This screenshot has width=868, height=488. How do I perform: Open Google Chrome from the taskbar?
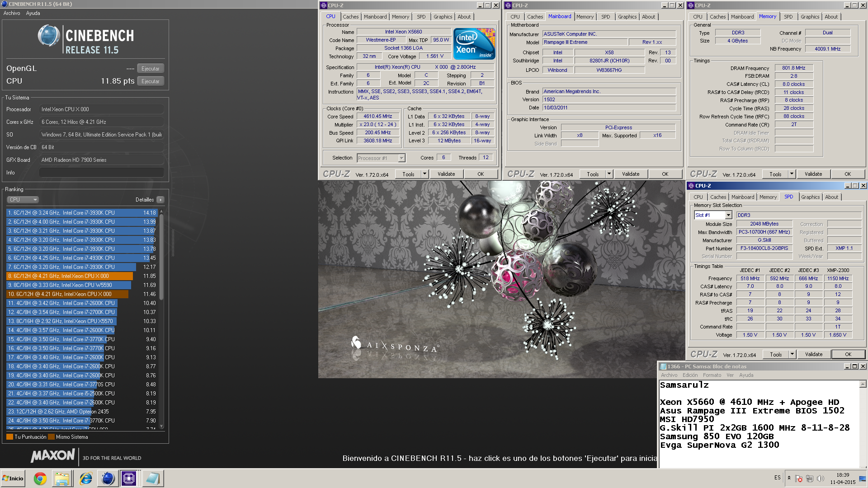[40, 479]
